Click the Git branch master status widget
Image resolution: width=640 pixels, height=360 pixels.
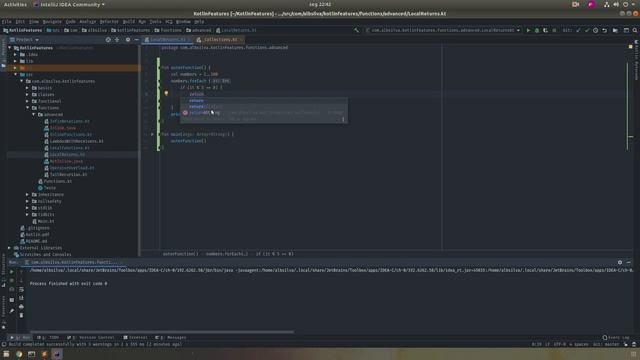tap(606, 344)
